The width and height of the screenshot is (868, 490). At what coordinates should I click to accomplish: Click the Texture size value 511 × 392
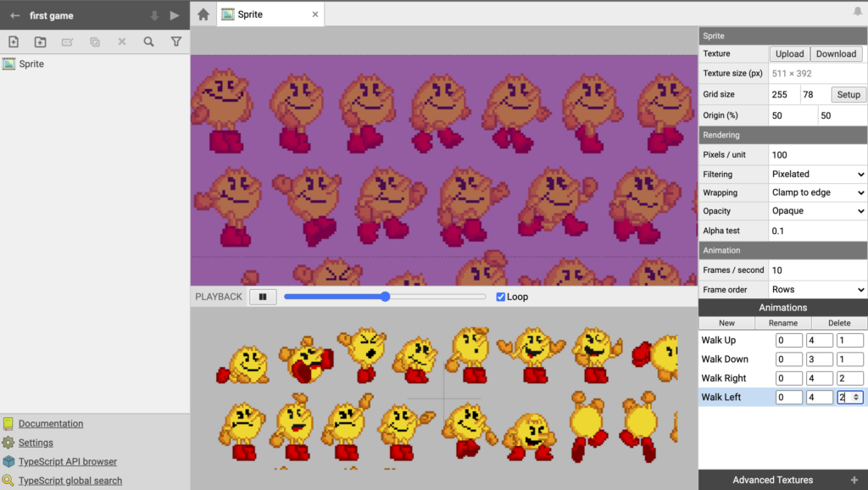[x=792, y=73]
